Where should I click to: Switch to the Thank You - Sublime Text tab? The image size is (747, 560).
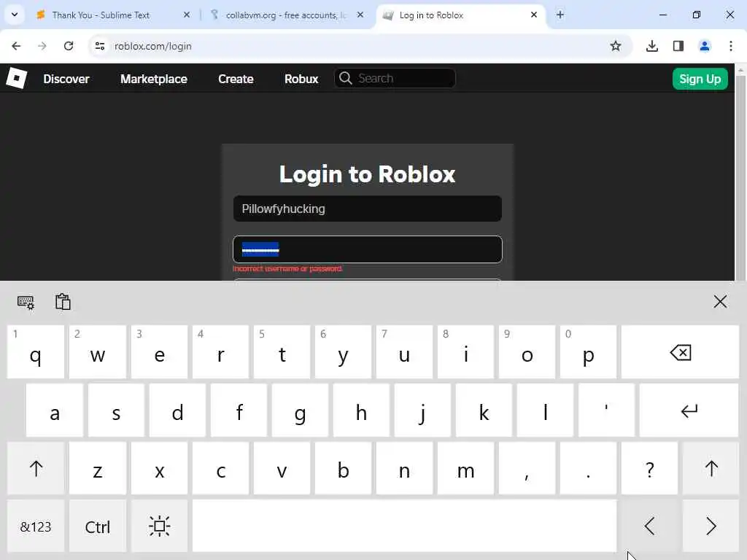click(x=113, y=15)
